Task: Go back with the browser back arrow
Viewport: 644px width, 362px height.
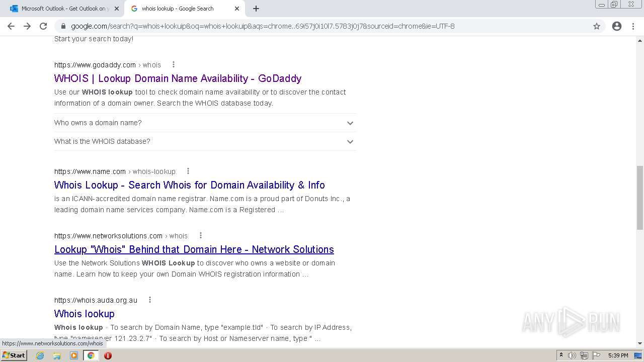Action: (11, 26)
